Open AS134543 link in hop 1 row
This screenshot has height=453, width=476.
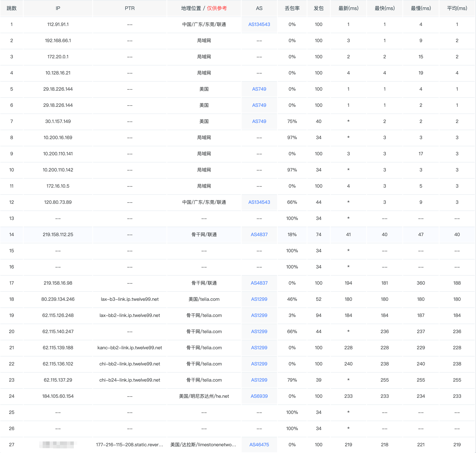(259, 24)
